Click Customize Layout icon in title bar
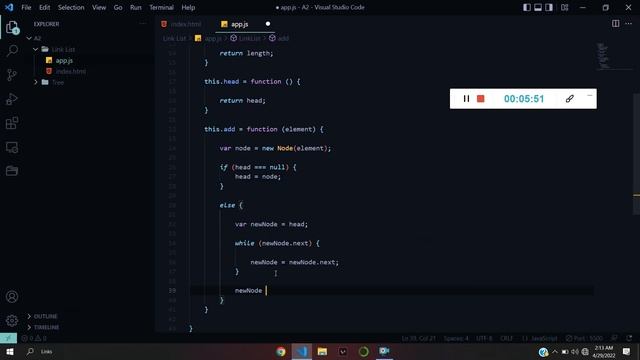 coord(564,7)
